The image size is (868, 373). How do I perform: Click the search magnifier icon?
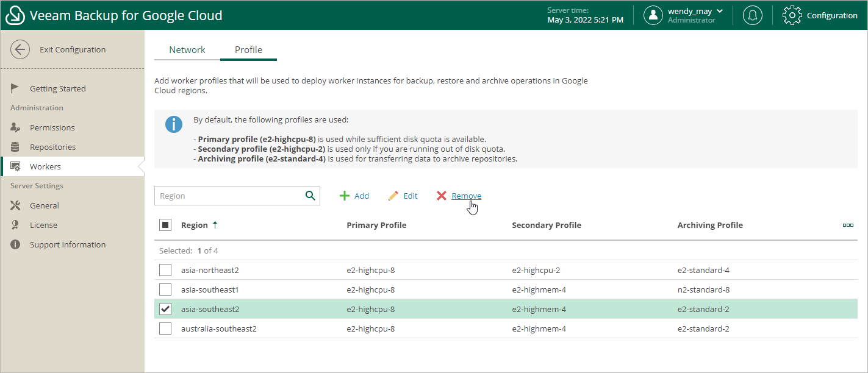(310, 196)
